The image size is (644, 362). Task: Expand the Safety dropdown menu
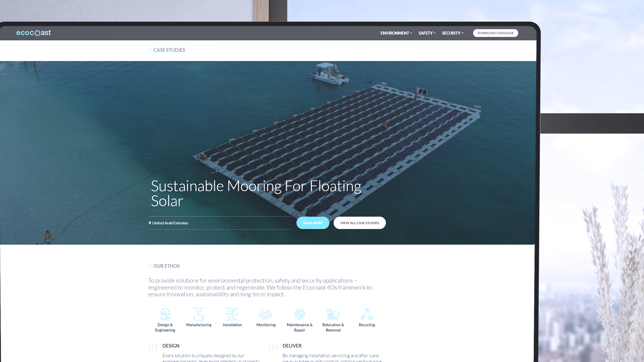pos(427,33)
